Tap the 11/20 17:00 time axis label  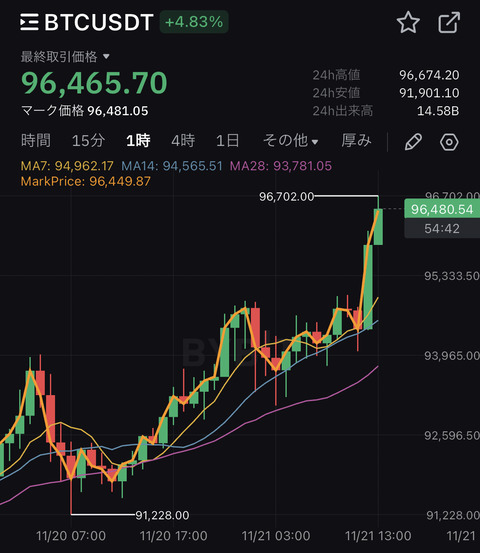pyautogui.click(x=174, y=536)
